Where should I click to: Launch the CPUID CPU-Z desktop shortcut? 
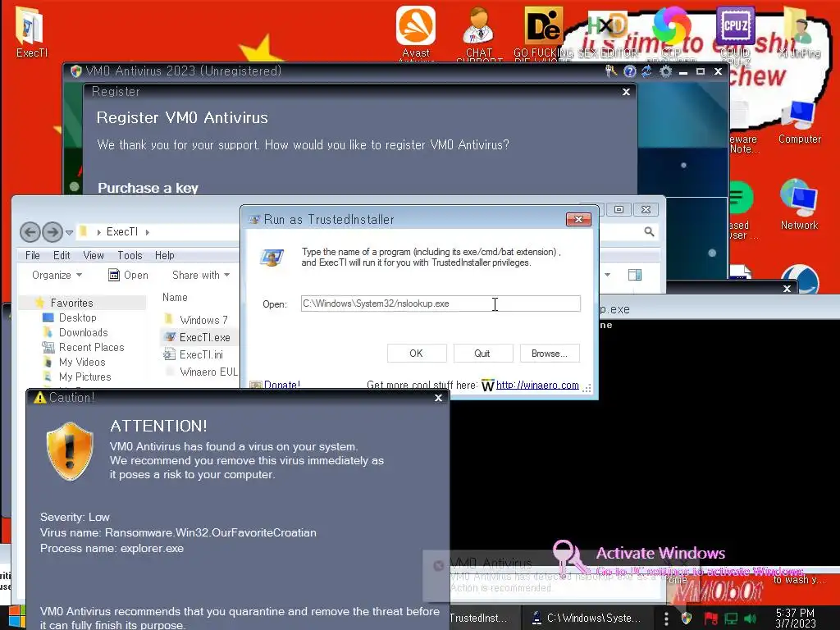[735, 32]
